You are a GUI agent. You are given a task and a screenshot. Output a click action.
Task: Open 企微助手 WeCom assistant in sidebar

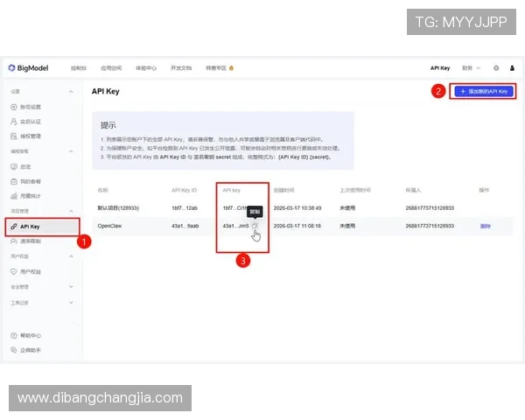[x=25, y=350]
